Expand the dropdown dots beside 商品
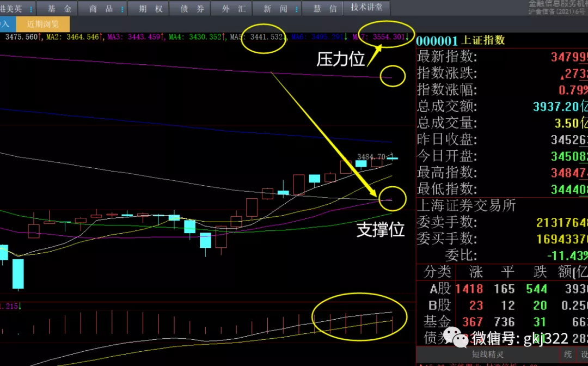 coord(122,9)
